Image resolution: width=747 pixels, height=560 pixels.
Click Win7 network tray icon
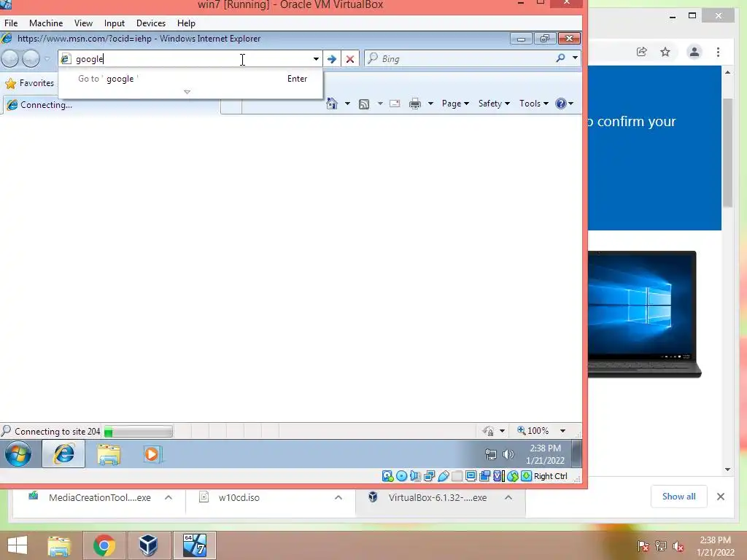pos(491,454)
